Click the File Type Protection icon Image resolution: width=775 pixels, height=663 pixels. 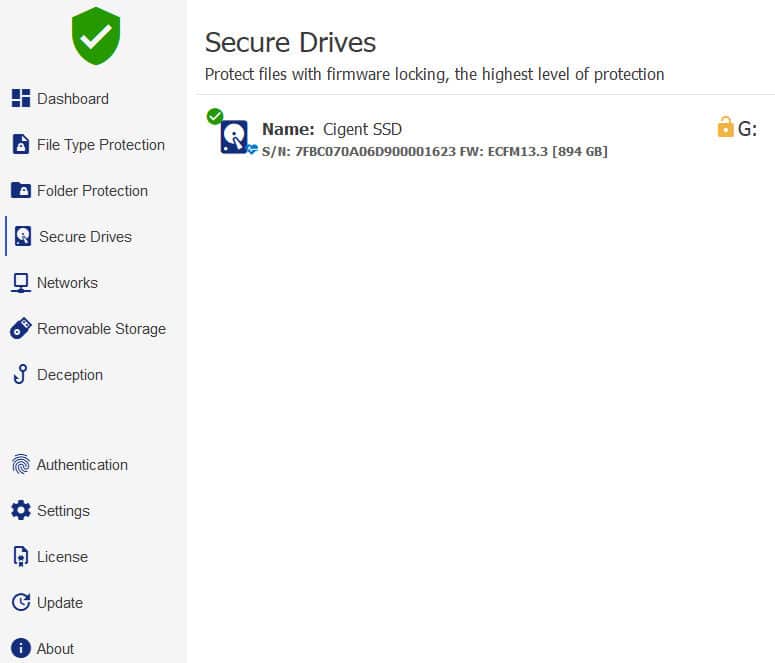21,144
